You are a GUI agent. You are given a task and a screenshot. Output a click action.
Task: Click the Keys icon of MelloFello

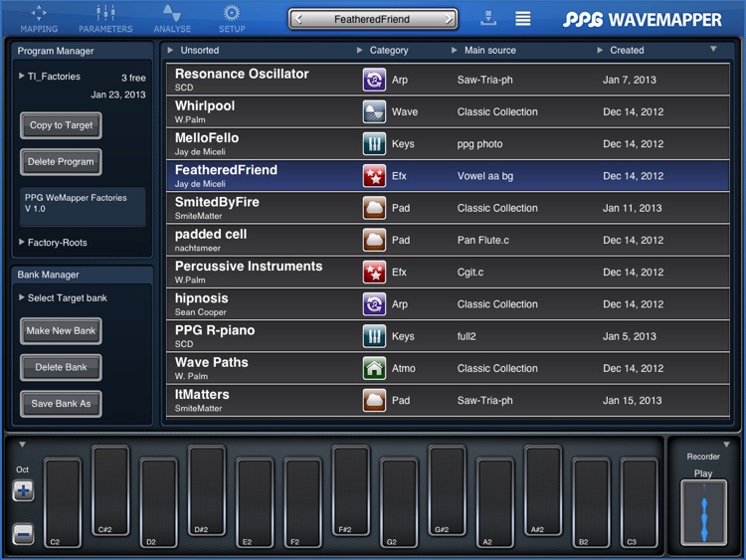click(374, 143)
